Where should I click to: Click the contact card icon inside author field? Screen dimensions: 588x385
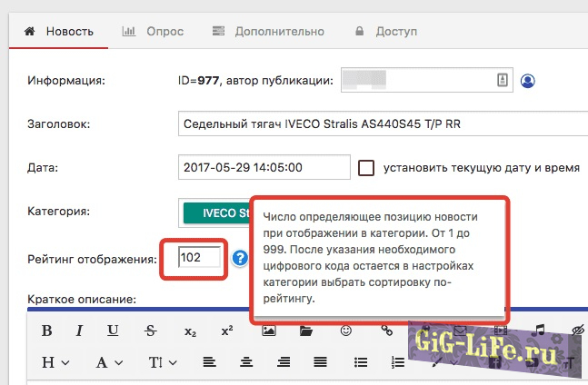point(503,80)
